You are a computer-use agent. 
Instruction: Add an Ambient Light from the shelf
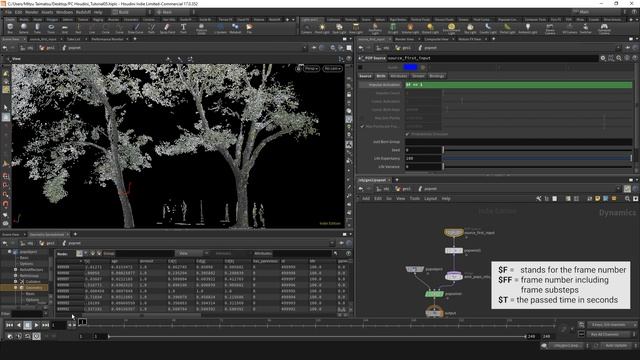tap(528, 28)
